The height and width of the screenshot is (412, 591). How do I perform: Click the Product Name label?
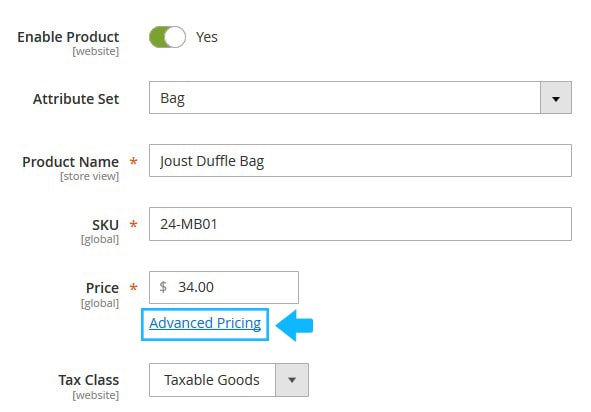[70, 162]
